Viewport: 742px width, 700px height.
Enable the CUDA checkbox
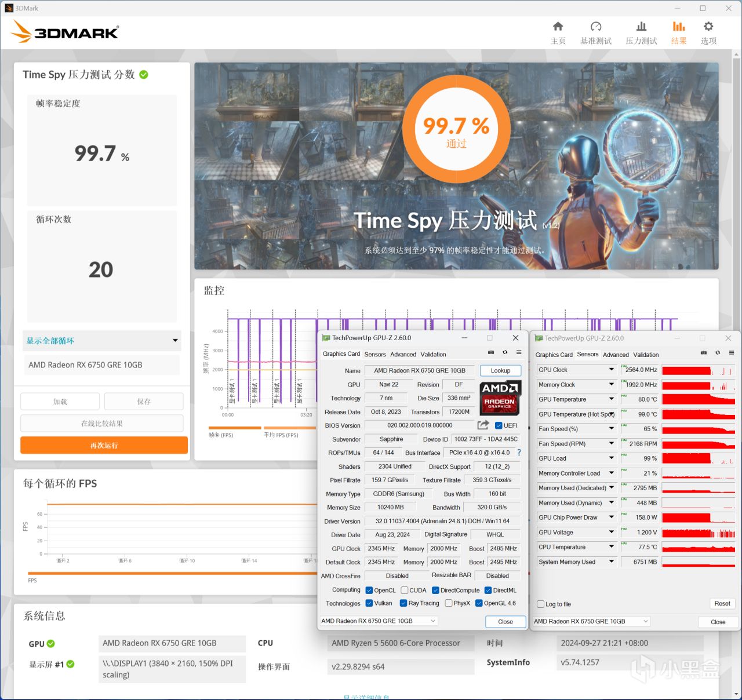(405, 590)
